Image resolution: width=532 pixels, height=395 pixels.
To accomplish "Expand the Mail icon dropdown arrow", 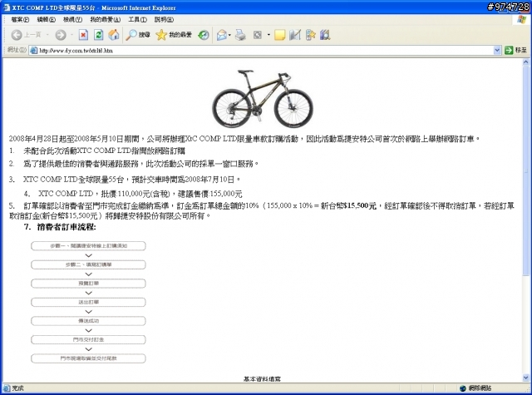I will point(230,35).
